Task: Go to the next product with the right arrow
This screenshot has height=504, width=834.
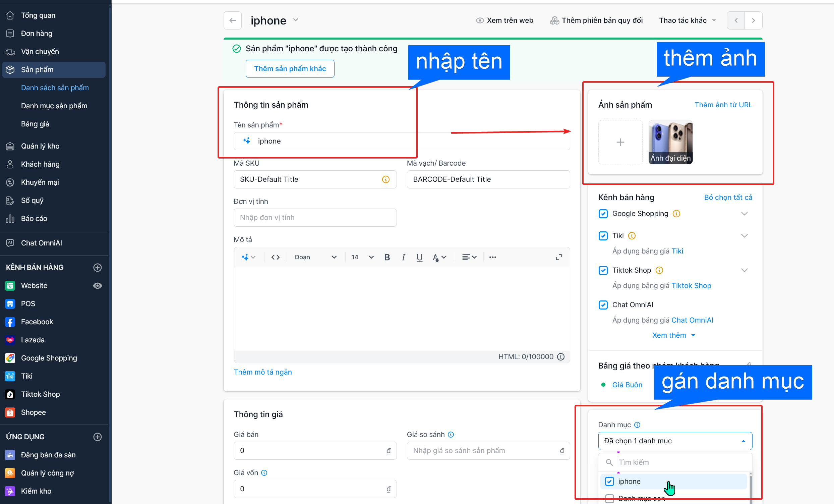Action: [753, 20]
